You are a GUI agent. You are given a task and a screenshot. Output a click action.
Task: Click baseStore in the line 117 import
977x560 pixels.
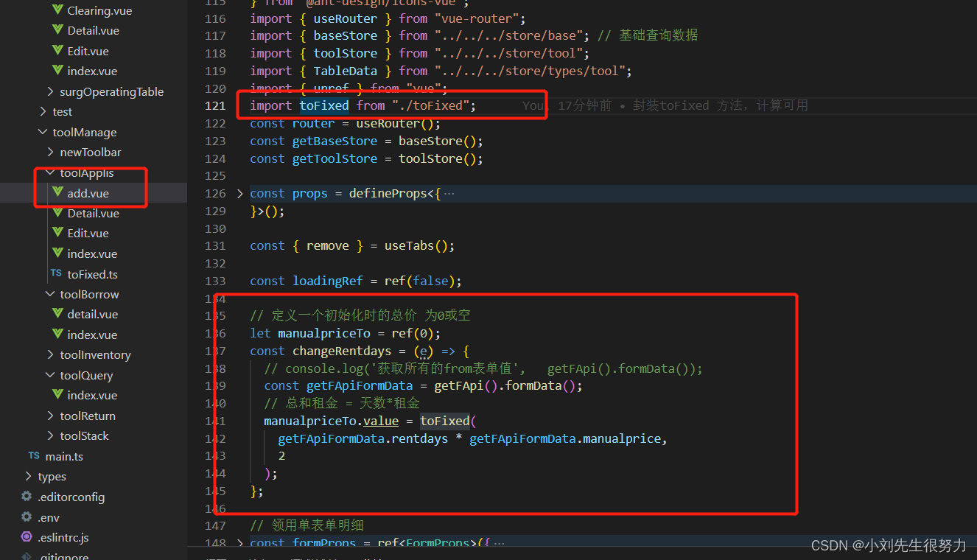(345, 35)
